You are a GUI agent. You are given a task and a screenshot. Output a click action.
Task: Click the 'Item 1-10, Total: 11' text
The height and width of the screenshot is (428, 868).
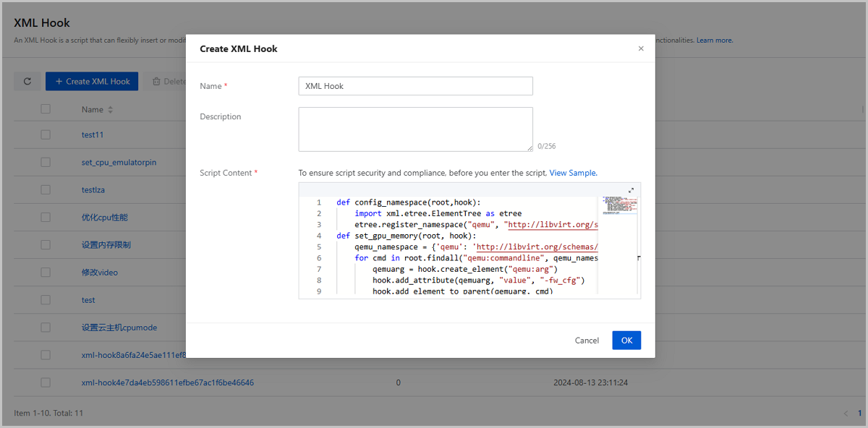[x=48, y=414]
